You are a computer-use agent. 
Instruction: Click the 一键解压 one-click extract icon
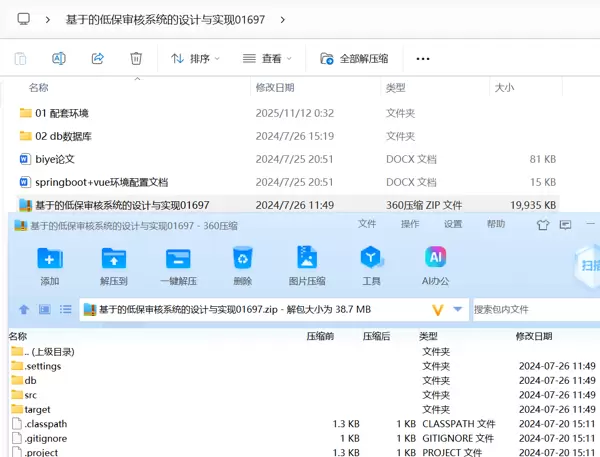coord(178,261)
